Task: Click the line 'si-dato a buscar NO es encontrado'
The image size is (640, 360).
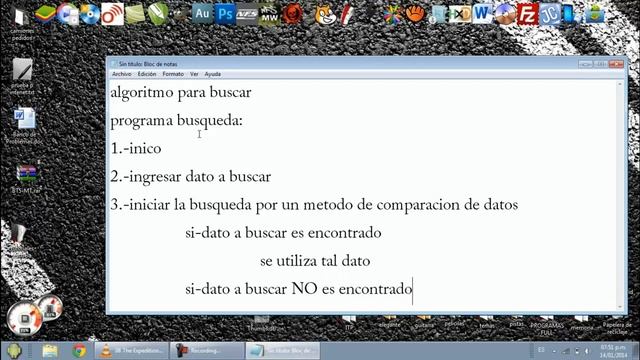Action: point(299,289)
